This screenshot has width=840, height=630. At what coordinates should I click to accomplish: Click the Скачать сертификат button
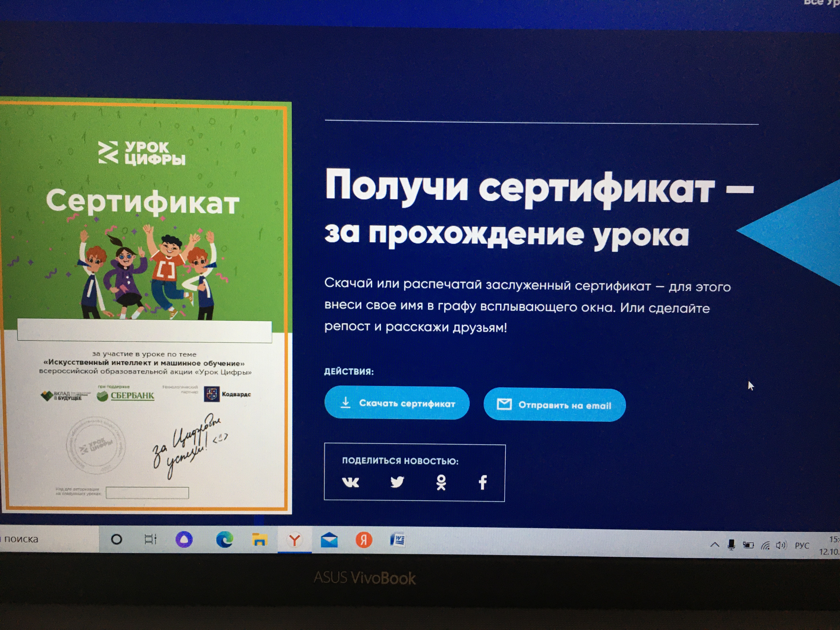tap(397, 403)
